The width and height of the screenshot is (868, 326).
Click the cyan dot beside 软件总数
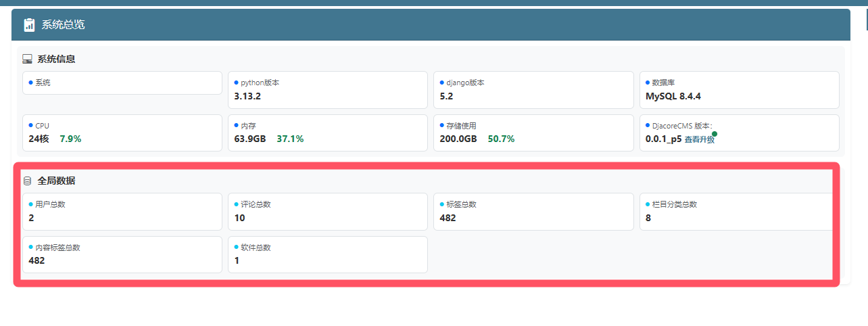(x=236, y=247)
